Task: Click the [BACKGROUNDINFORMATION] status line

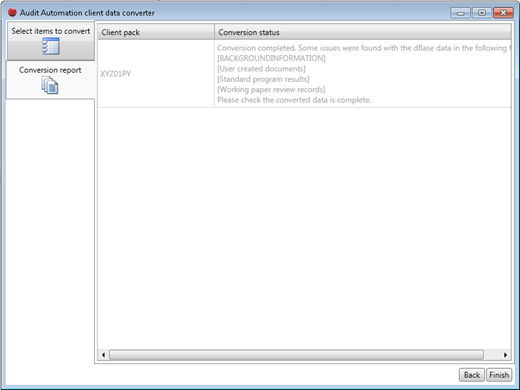Action: (271, 58)
